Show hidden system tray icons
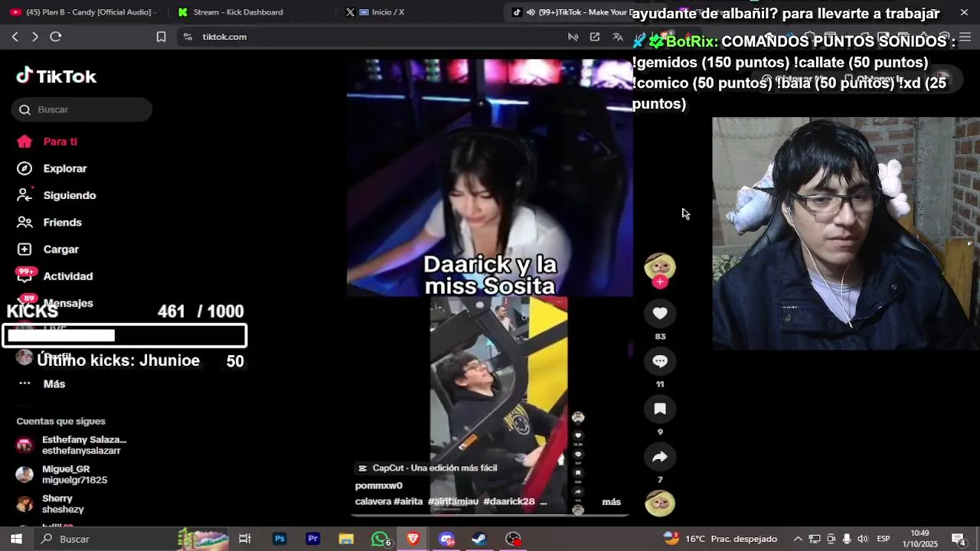980x551 pixels. [x=798, y=539]
